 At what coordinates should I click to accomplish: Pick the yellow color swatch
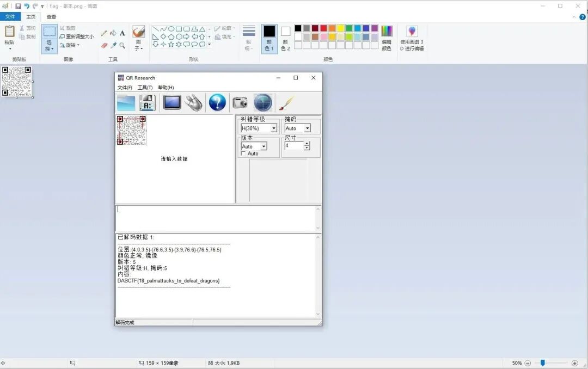click(340, 28)
